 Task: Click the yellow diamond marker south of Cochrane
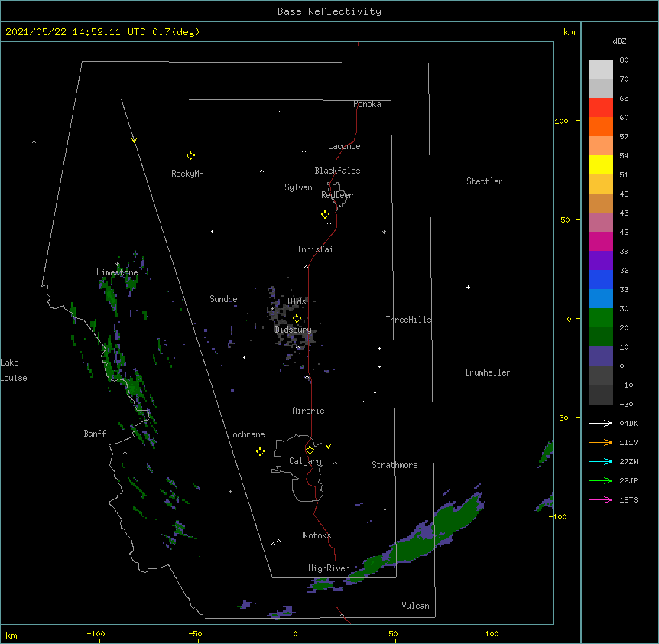260,452
